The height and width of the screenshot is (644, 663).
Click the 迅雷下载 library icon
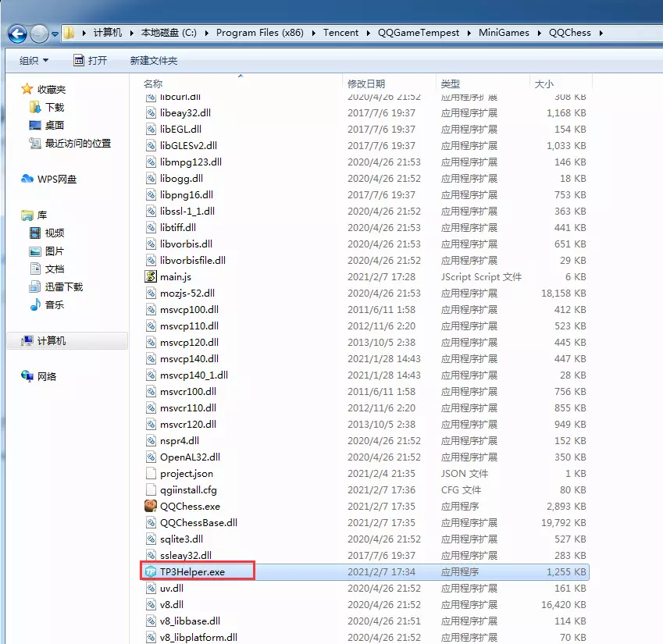[35, 287]
